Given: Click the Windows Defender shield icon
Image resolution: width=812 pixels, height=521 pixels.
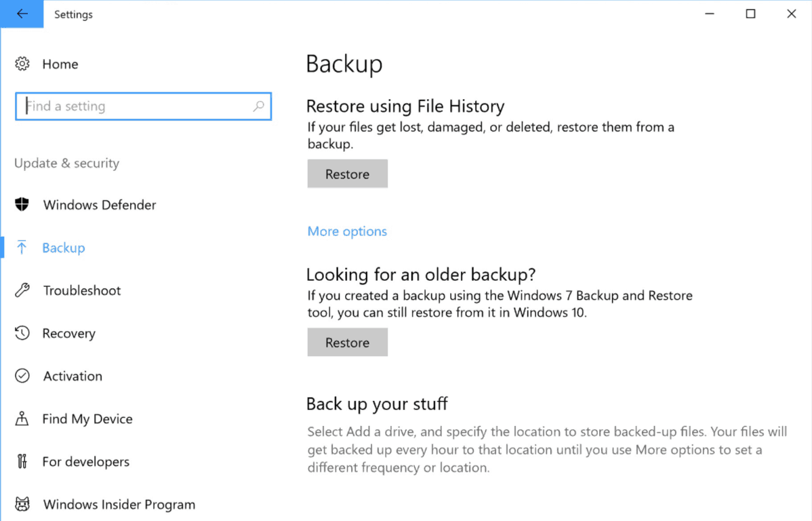Looking at the screenshot, I should 22,204.
